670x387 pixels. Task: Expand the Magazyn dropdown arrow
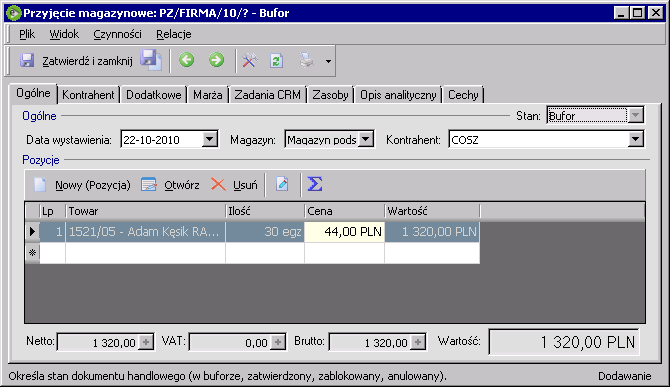coord(366,139)
